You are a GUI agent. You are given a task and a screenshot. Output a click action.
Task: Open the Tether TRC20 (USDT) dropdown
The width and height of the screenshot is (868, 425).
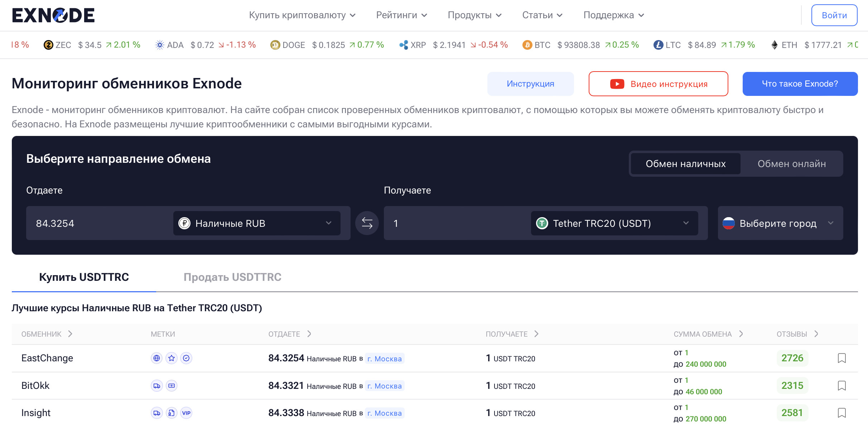pos(614,223)
